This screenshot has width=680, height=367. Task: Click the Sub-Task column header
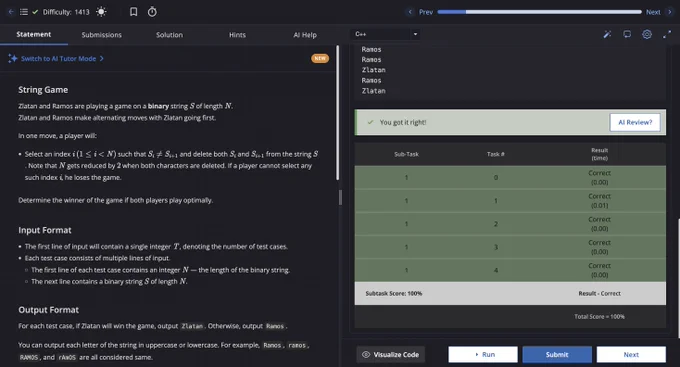point(406,154)
